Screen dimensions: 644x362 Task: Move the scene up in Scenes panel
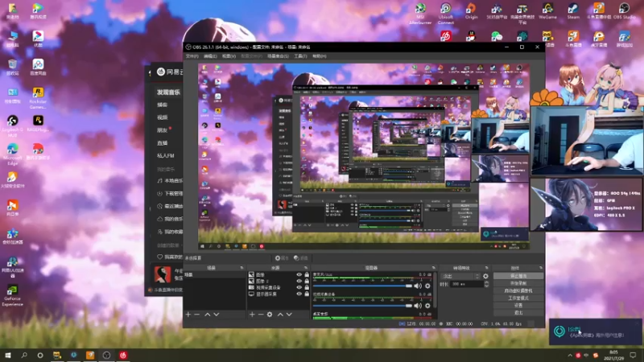click(x=208, y=315)
